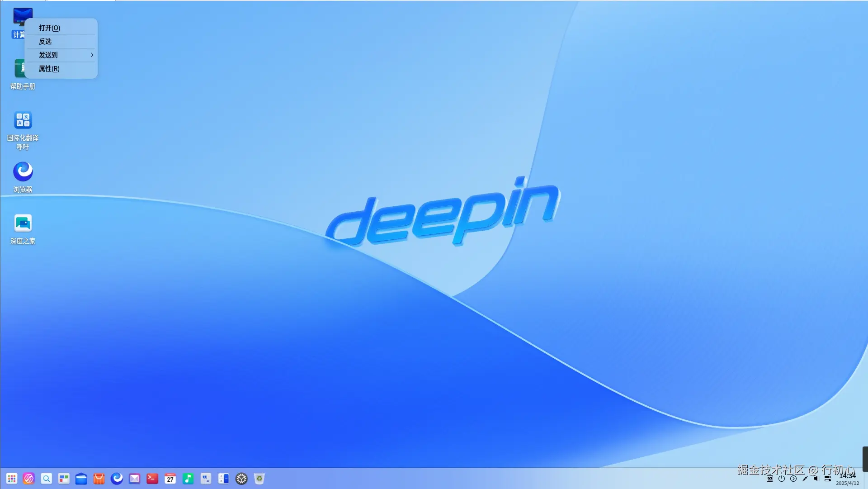868x489 pixels.
Task: Open the Calculator from the dock
Action: tap(223, 479)
